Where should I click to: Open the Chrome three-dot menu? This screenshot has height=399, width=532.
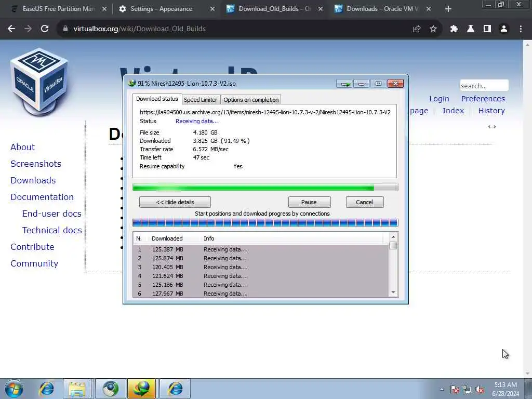click(521, 29)
